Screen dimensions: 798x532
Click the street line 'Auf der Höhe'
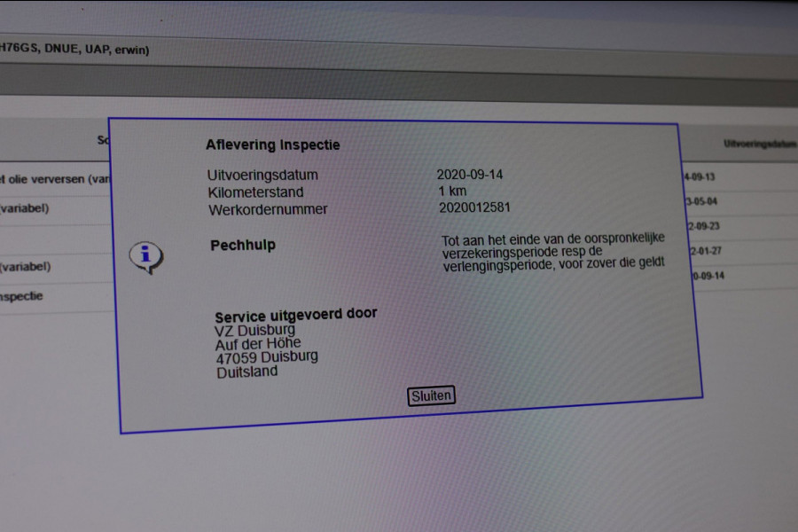pos(258,344)
